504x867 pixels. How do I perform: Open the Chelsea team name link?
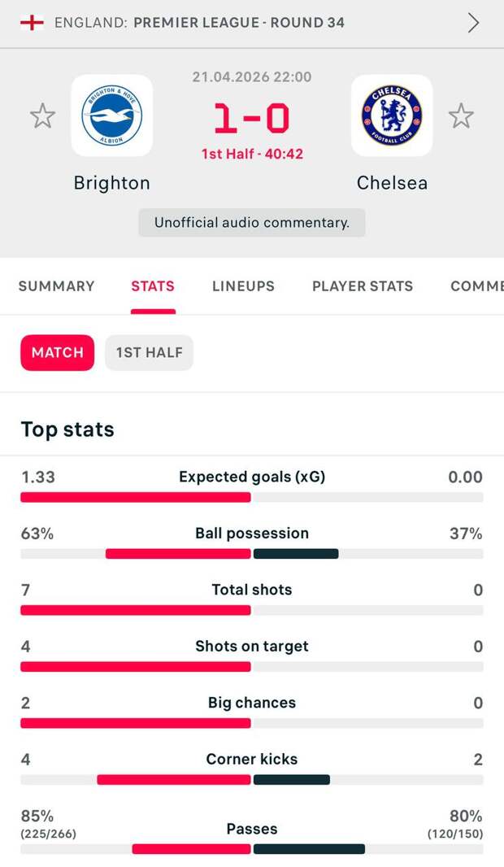tap(392, 183)
